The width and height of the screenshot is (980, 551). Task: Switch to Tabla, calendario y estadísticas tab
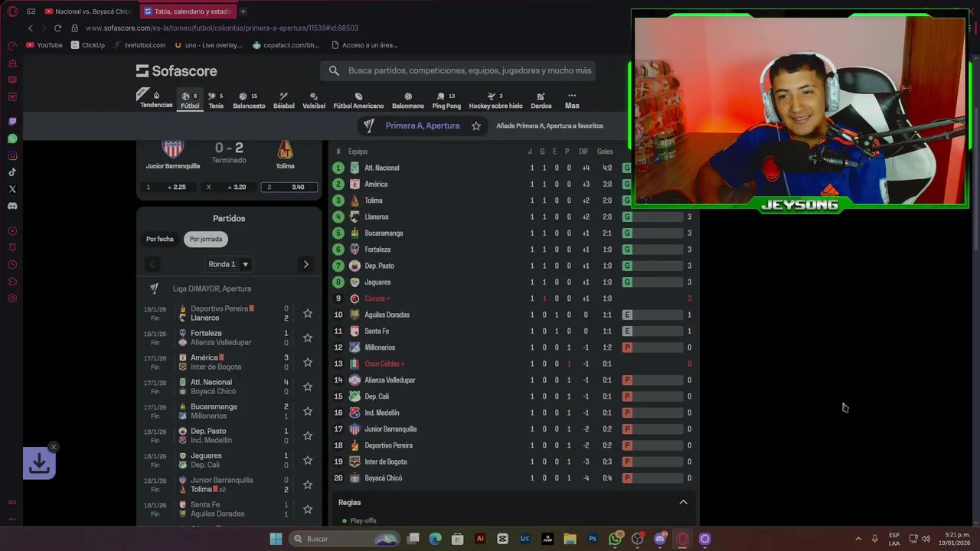click(x=187, y=11)
